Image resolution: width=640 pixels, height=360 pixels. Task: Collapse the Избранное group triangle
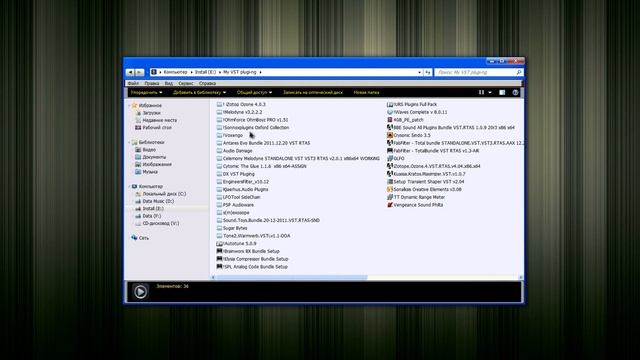(130, 106)
